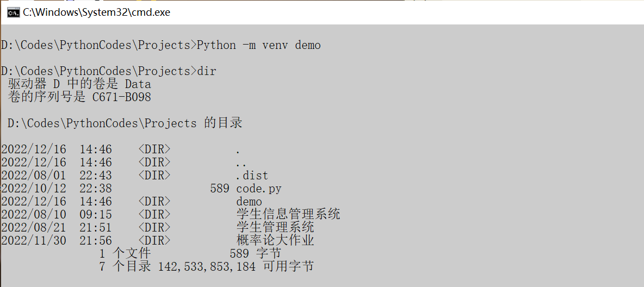This screenshot has width=644, height=287.
Task: Click the volume serial number C671-B098
Action: pyautogui.click(x=118, y=97)
